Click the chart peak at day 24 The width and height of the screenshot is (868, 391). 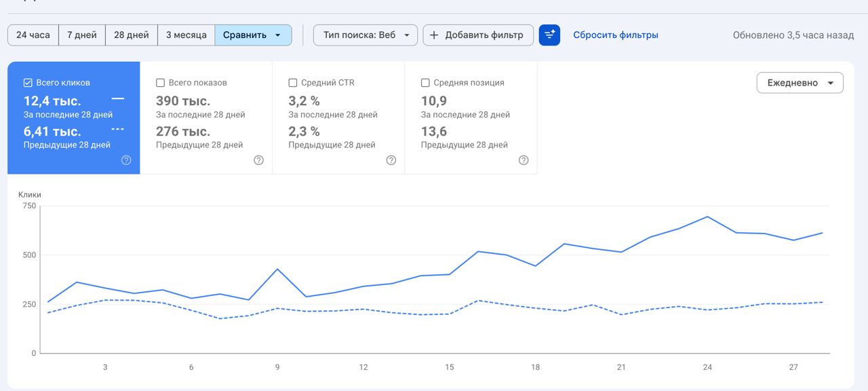click(707, 217)
